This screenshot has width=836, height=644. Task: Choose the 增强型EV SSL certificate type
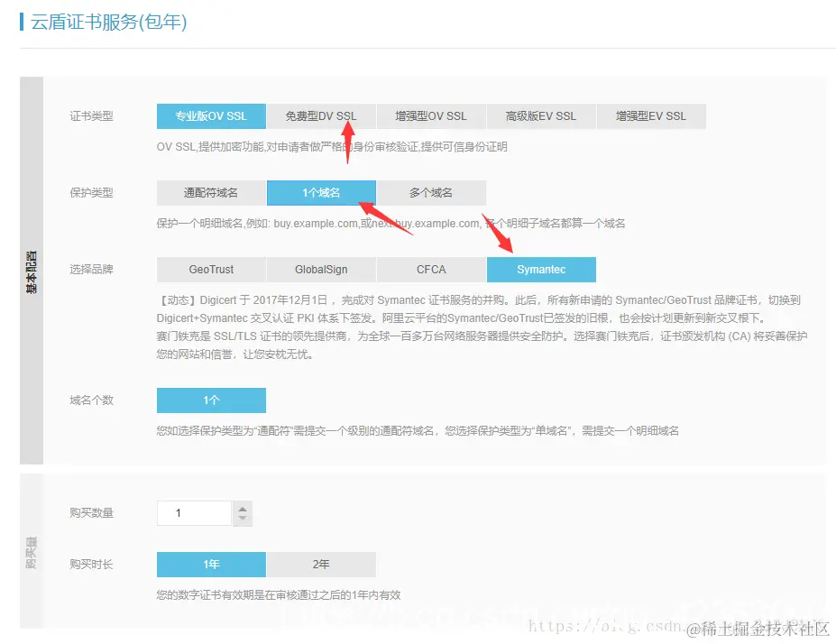[651, 116]
